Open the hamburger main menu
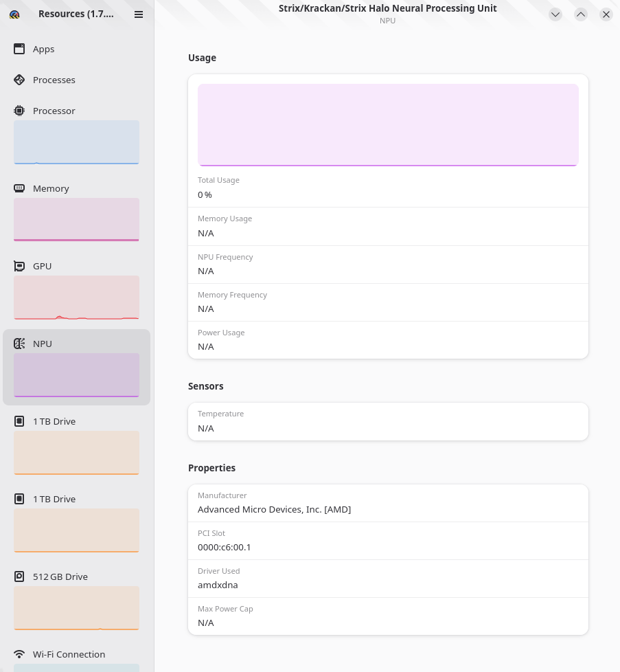Image resolution: width=620 pixels, height=672 pixels. (x=139, y=14)
